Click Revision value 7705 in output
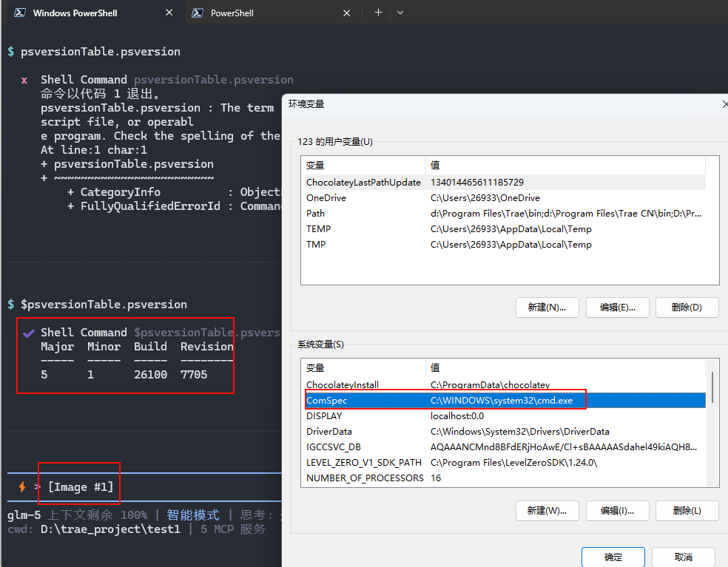 tap(194, 375)
